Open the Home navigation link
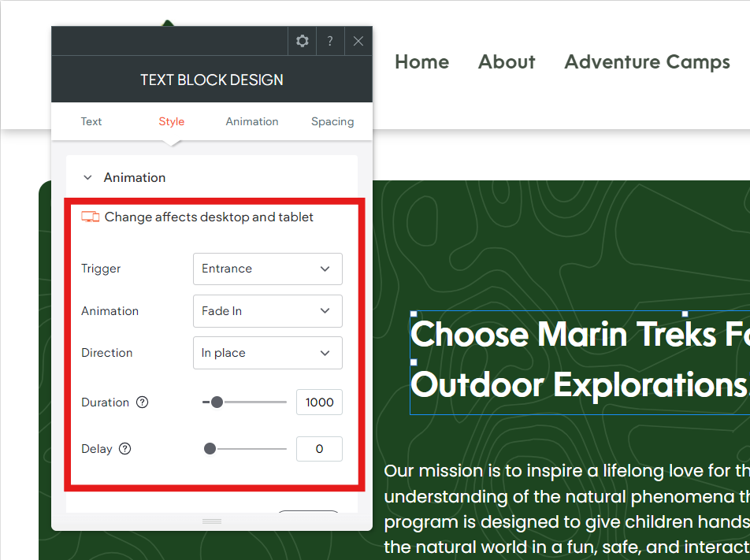 [x=422, y=61]
